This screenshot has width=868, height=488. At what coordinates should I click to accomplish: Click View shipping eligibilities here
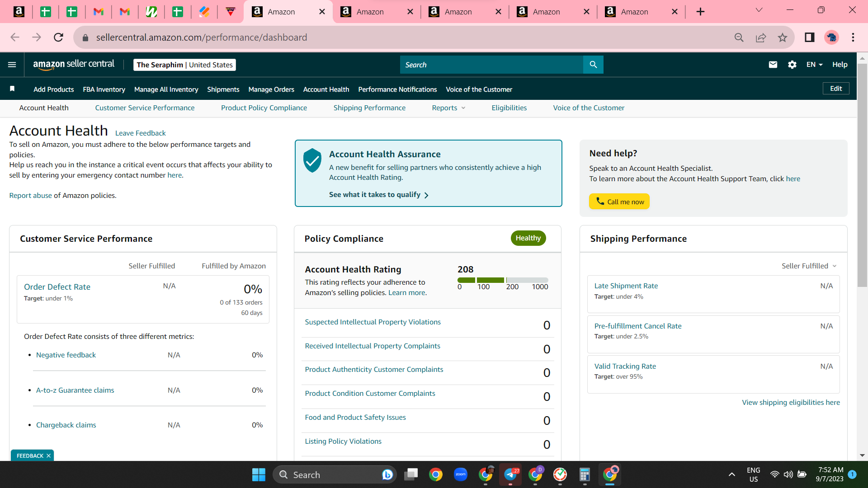791,403
